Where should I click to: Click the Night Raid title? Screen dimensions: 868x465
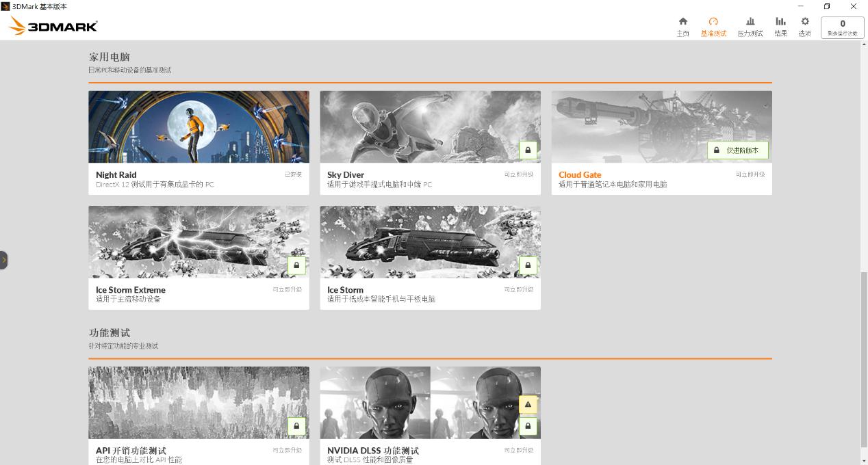pyautogui.click(x=116, y=174)
